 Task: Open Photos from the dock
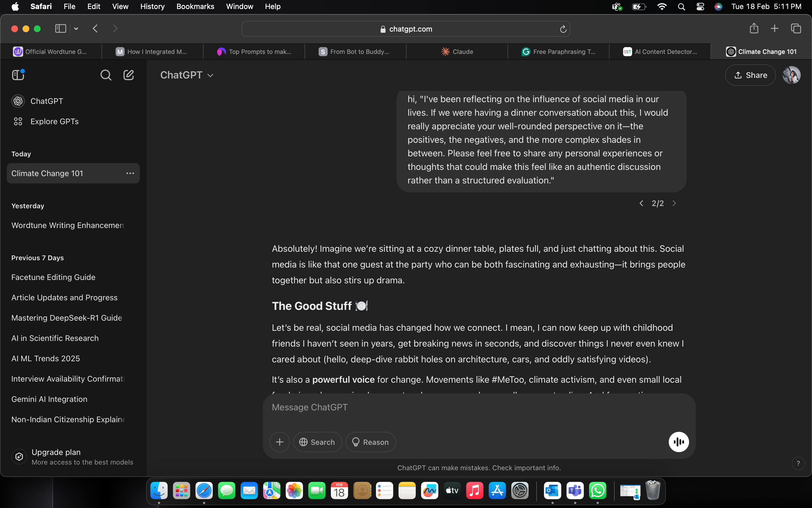tap(294, 491)
